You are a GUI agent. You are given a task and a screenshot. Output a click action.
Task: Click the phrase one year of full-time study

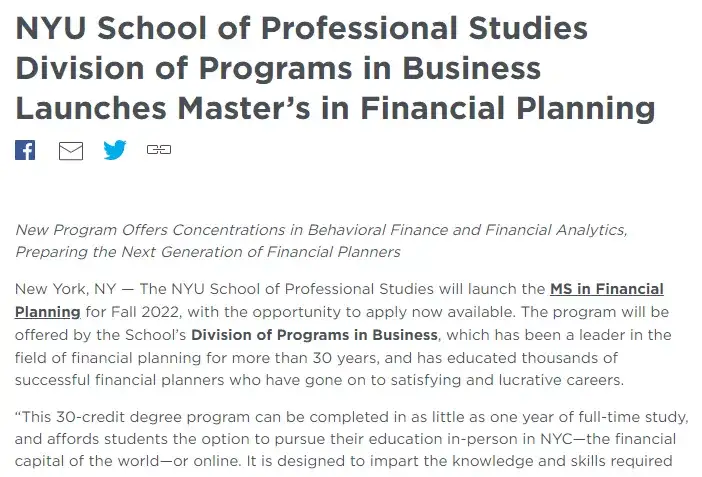pos(589,417)
